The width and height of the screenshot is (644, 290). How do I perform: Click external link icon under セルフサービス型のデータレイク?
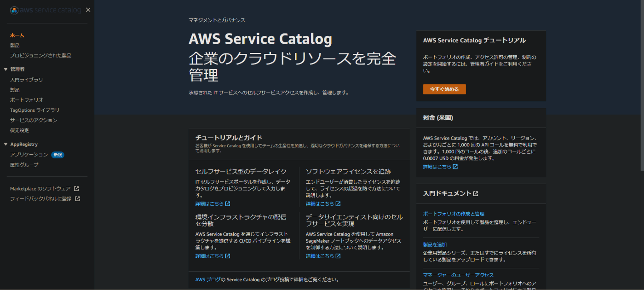(228, 204)
